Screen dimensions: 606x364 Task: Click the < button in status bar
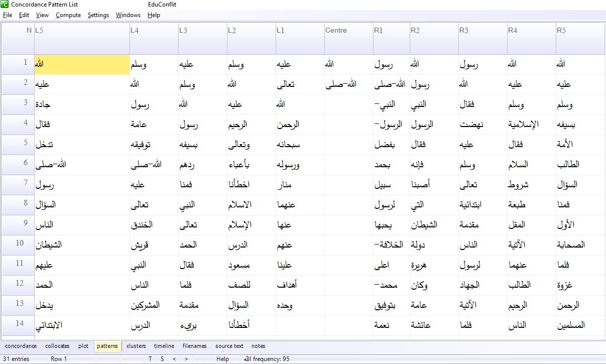(174, 359)
